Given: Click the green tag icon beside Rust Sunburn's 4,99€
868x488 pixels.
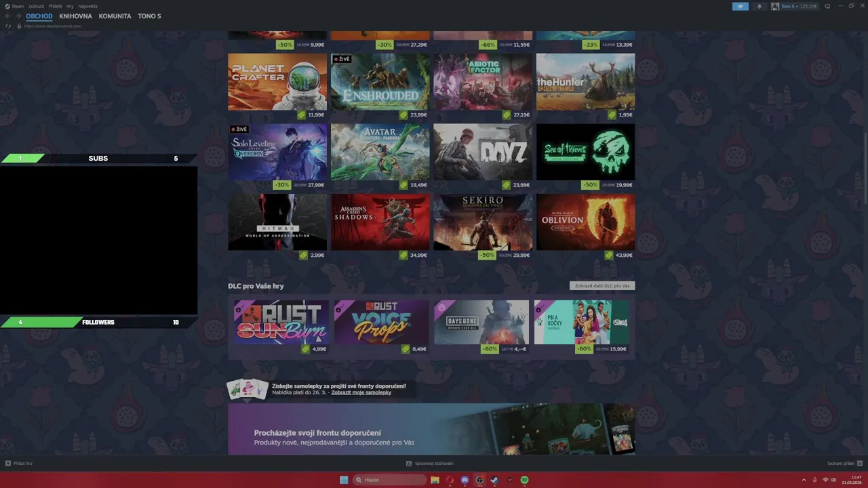Looking at the screenshot, I should pyautogui.click(x=306, y=349).
